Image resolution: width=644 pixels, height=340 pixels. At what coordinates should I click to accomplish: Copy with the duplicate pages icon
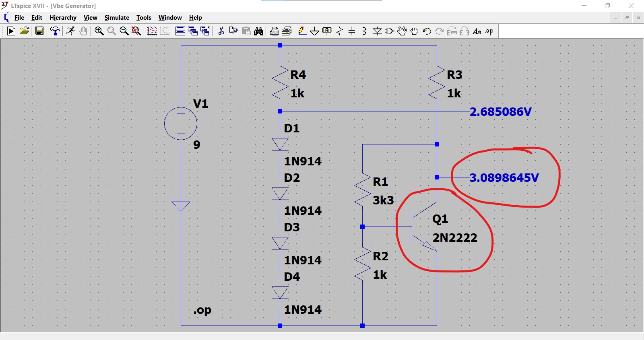[x=233, y=31]
